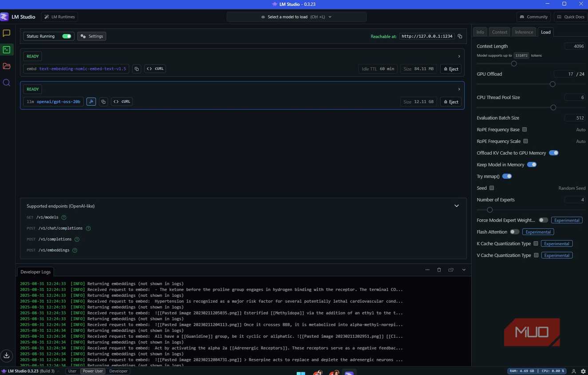This screenshot has width=588, height=375.
Task: Clear the Developer Logs with trash icon
Action: coord(439,270)
